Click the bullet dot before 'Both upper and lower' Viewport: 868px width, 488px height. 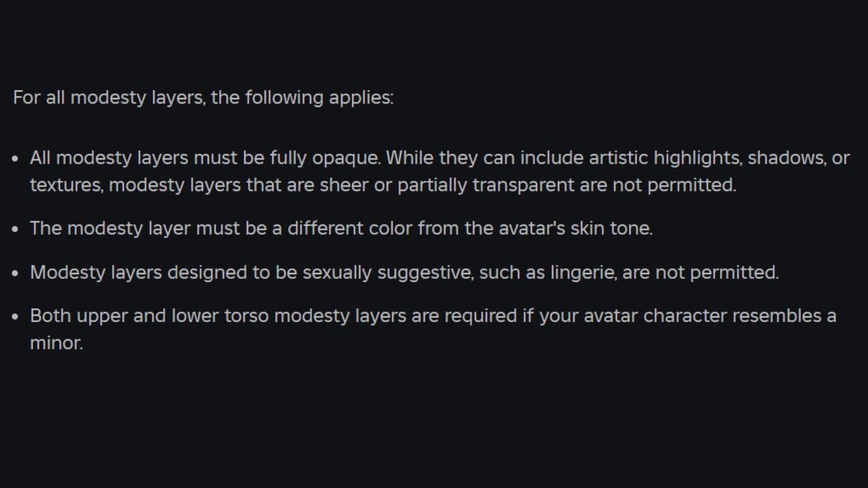(15, 316)
